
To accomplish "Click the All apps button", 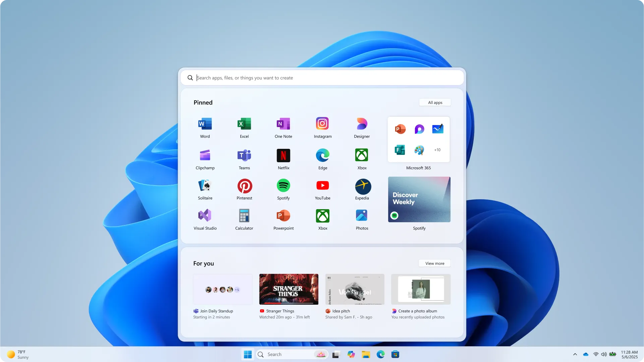I will click(x=434, y=102).
